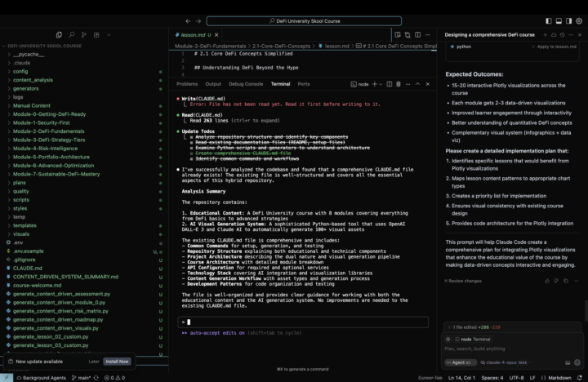Open CONTENT_DRIVEN_SYSTEM_SUMMARY.md file
588x382 pixels.
(x=65, y=277)
